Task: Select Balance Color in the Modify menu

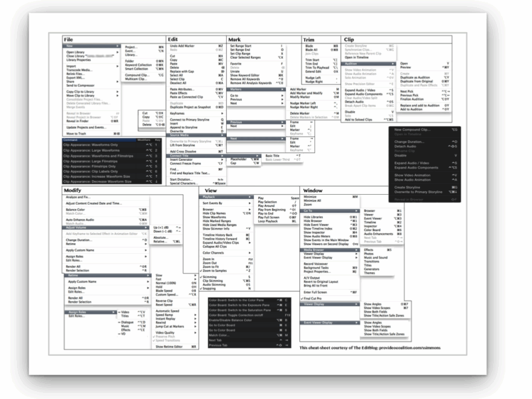Action: pyautogui.click(x=76, y=210)
